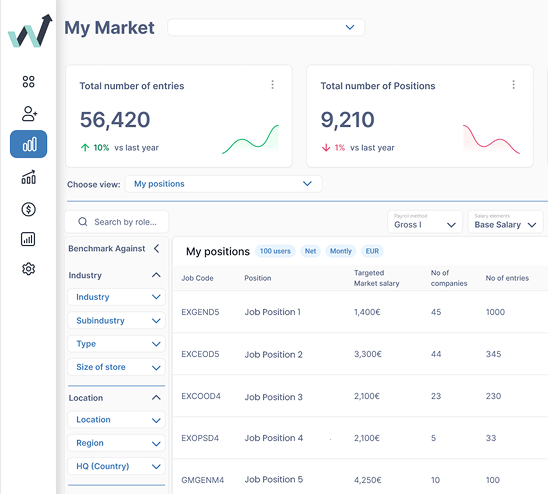The image size is (548, 494).
Task: Click the EUR tag
Action: (372, 251)
